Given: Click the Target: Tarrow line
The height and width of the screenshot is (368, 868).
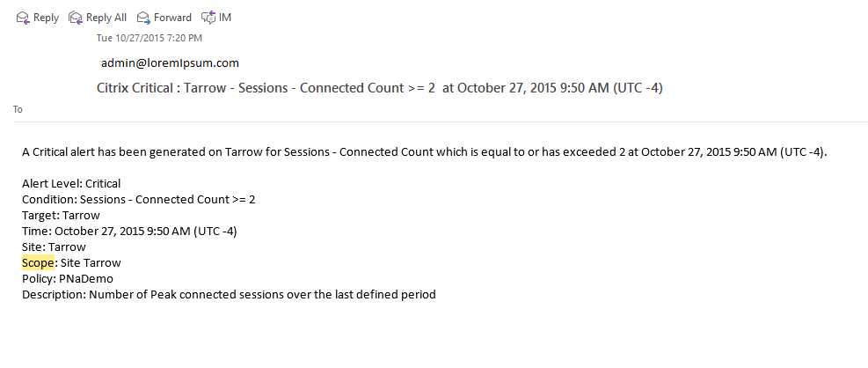Looking at the screenshot, I should pyautogui.click(x=61, y=215).
